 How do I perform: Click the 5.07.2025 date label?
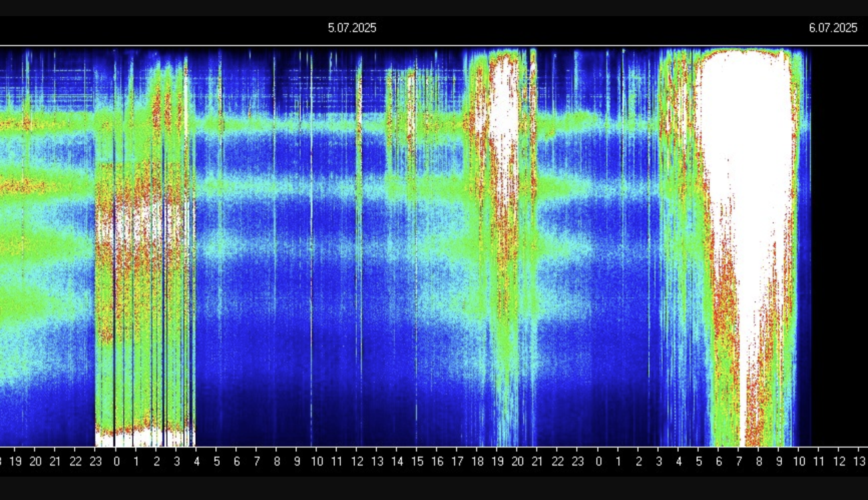[351, 27]
